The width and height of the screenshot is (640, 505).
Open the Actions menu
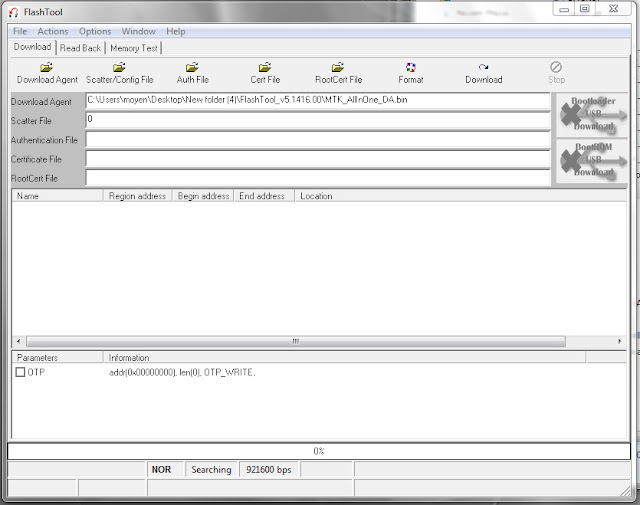53,31
